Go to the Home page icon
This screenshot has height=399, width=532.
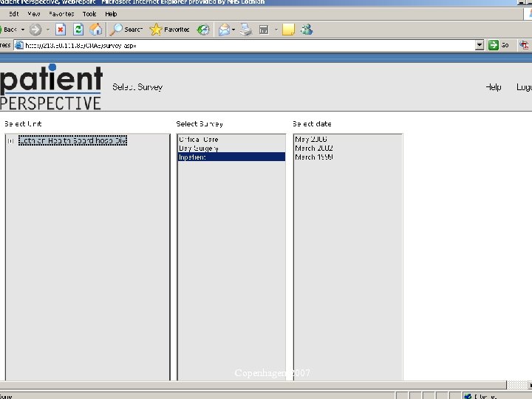point(96,30)
